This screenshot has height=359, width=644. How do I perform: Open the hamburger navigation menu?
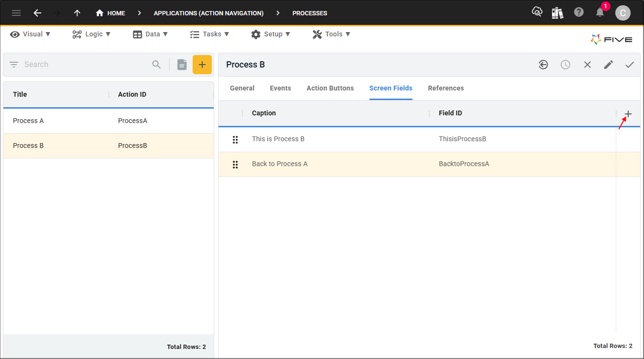[16, 13]
